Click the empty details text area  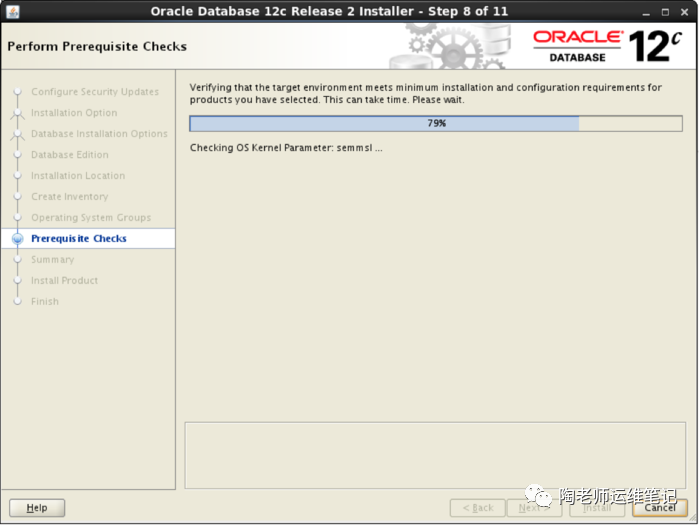point(435,455)
